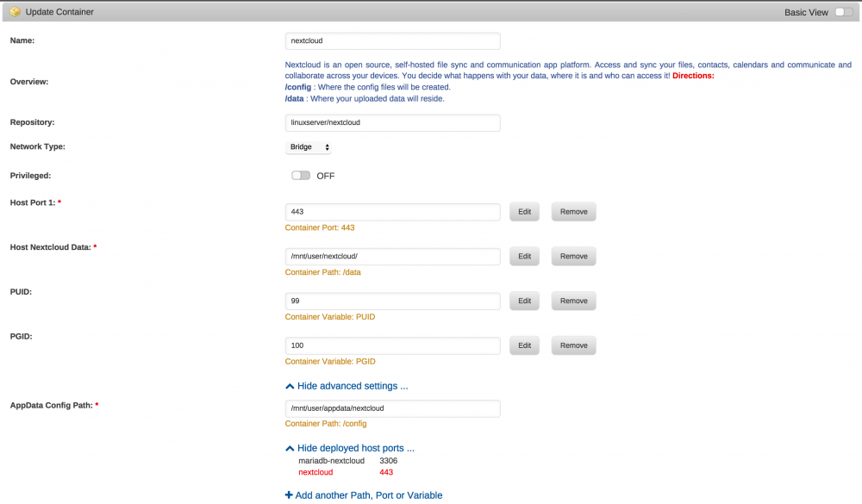Click the Host Nextcloud Data path field
The width and height of the screenshot is (862, 504).
[x=392, y=256]
